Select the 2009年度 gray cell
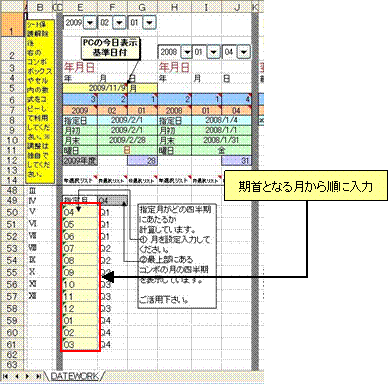The image size is (389, 384). [80, 161]
